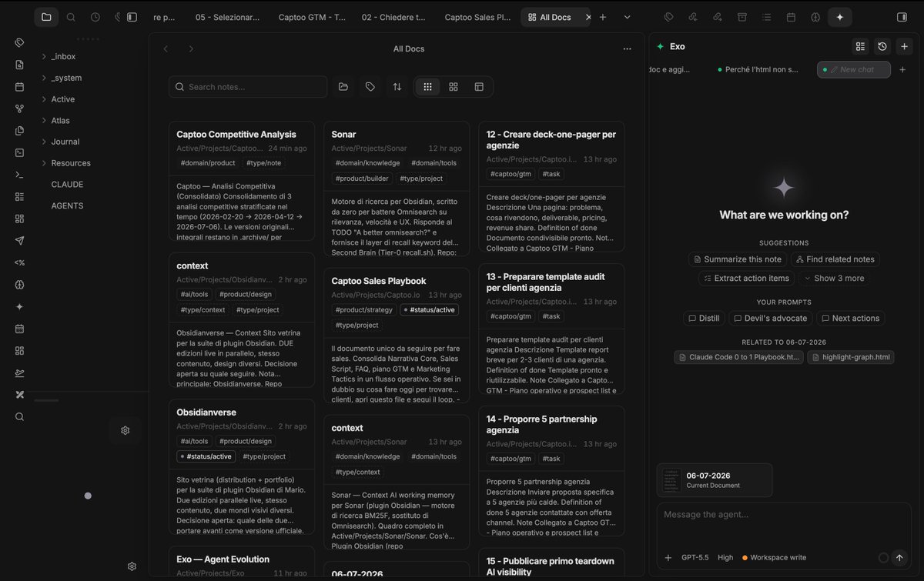Select the sparkle Exo panel icon in right header
This screenshot has width=924, height=581.
[839, 17]
